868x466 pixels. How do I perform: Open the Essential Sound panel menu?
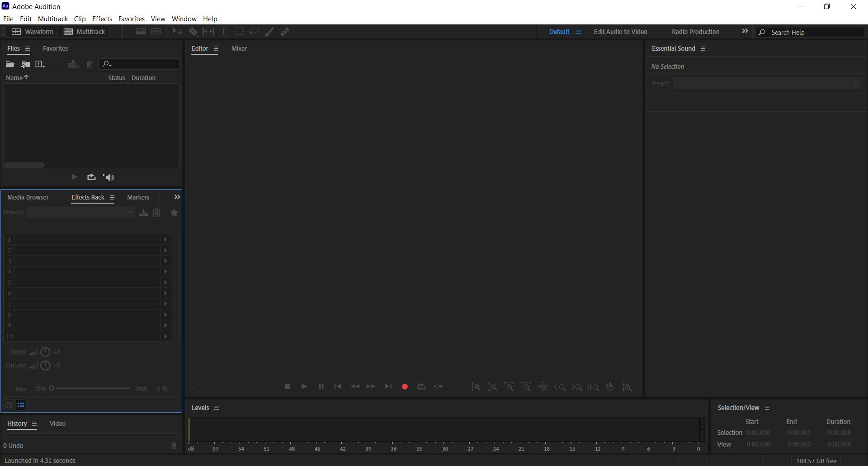(x=704, y=48)
